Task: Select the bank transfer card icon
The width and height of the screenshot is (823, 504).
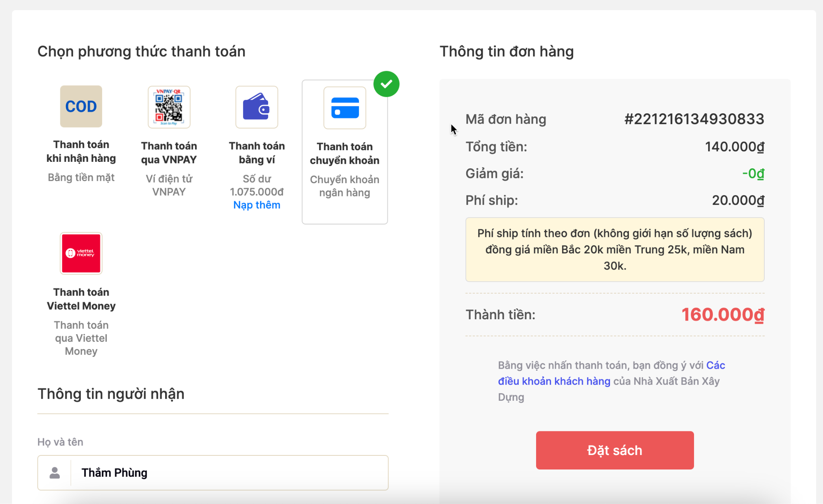Action: click(345, 108)
